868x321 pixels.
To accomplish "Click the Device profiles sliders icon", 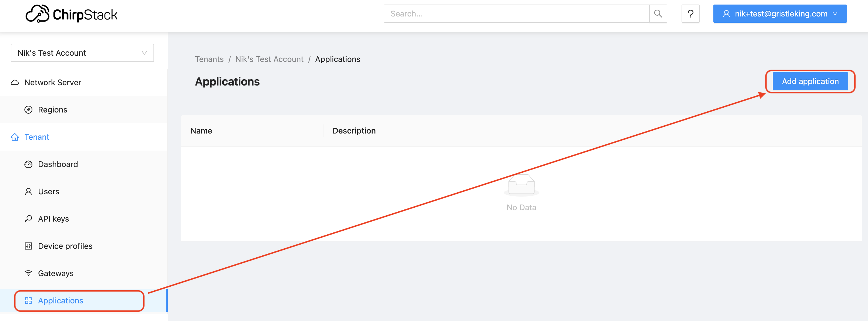I will [x=29, y=246].
